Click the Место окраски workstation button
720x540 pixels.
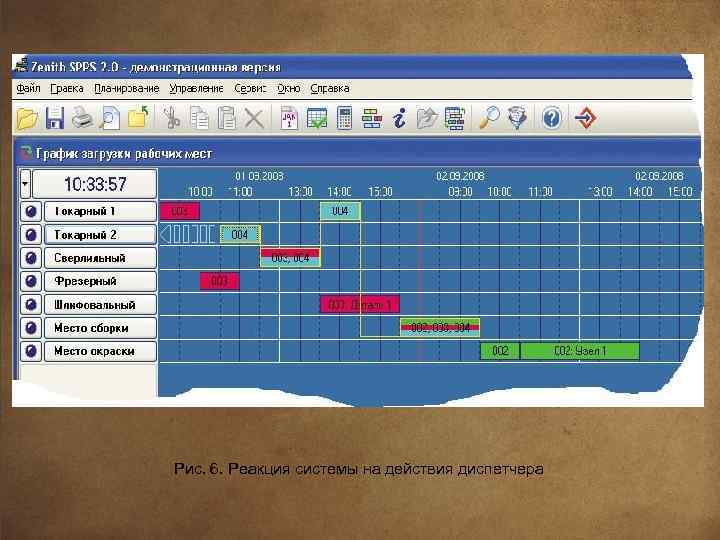click(x=100, y=351)
